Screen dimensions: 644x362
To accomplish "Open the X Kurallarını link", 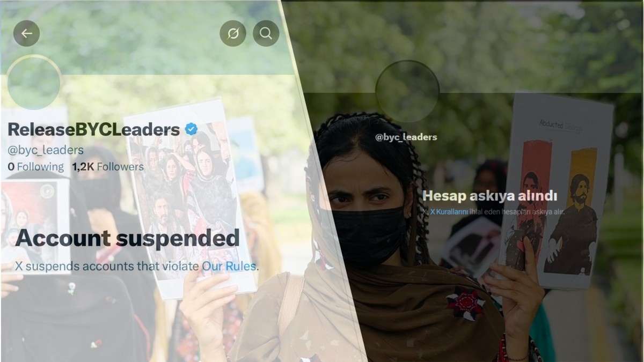I will coord(450,212).
